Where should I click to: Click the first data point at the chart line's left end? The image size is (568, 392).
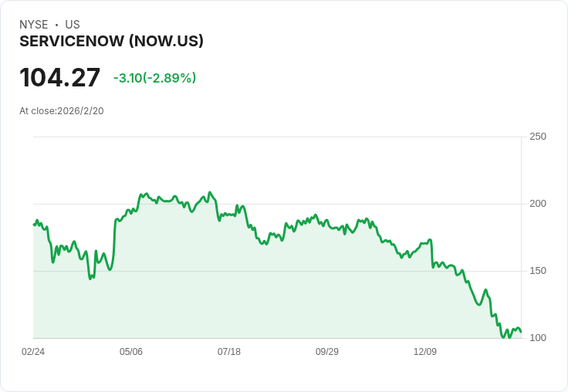pos(34,225)
